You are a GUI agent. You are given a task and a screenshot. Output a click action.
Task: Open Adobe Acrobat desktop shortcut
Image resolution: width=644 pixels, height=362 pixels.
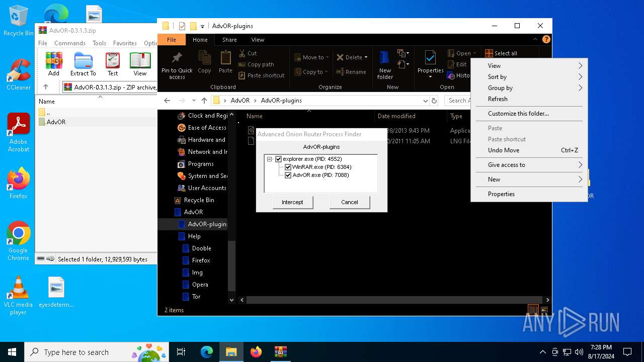click(x=19, y=133)
